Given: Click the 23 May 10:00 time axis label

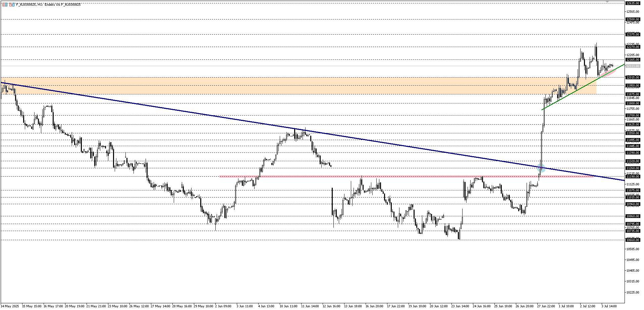Looking at the screenshot, I should 117,306.
